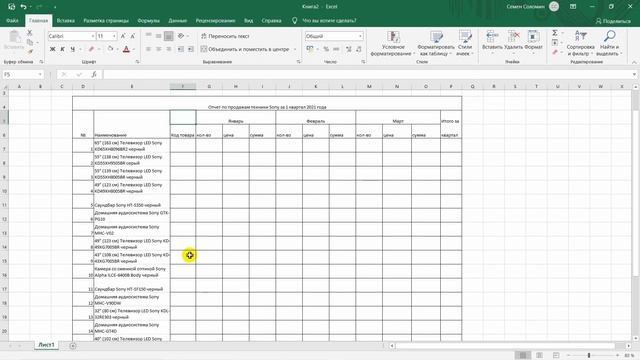Toggle Переносить текст wrap text

coord(225,36)
